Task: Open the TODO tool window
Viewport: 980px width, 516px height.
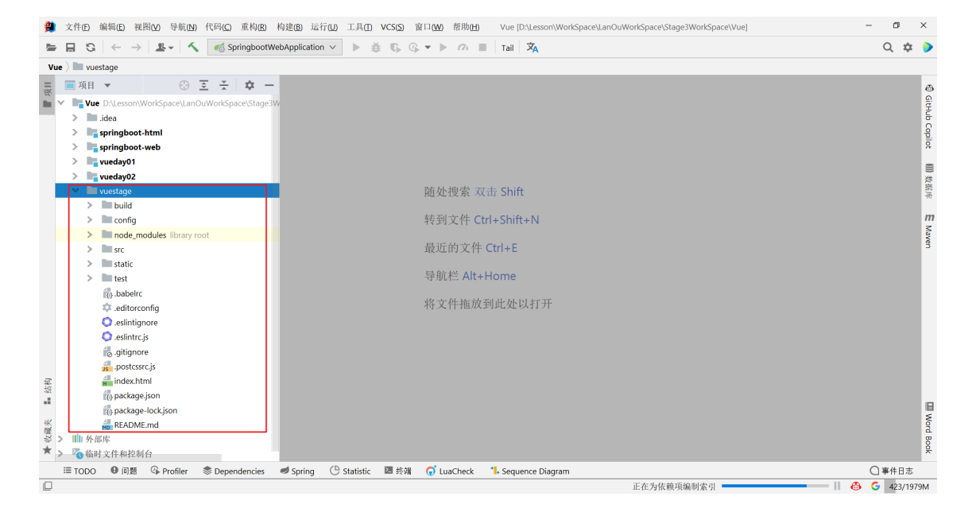Action: coord(79,471)
